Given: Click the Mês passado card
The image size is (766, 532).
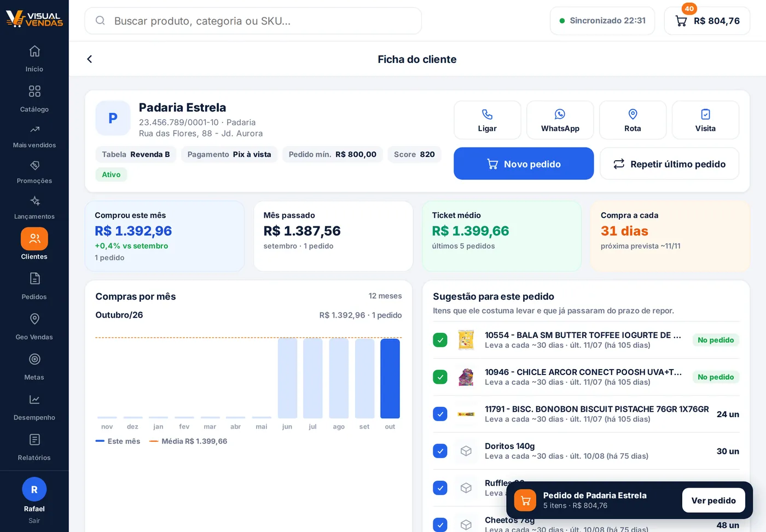Looking at the screenshot, I should [x=333, y=236].
